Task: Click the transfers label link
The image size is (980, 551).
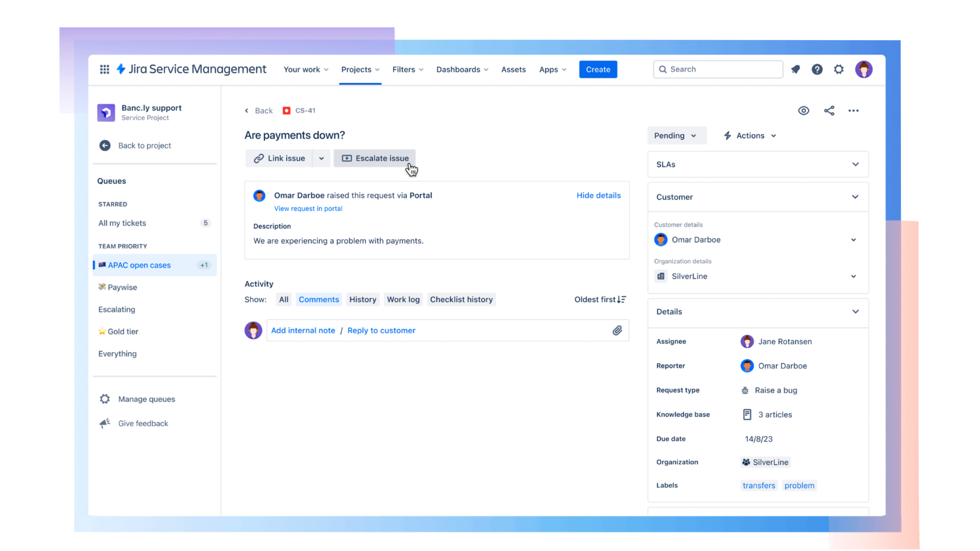Action: (x=759, y=485)
